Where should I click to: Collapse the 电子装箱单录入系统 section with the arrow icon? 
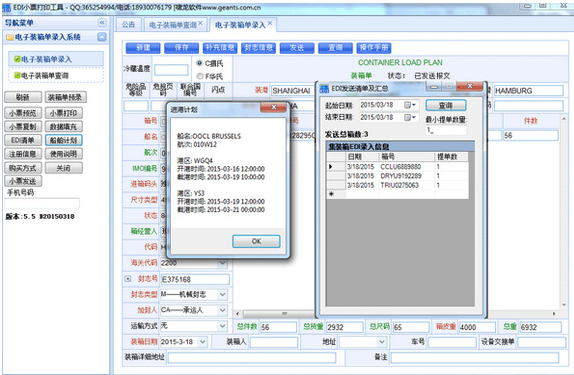point(102,37)
